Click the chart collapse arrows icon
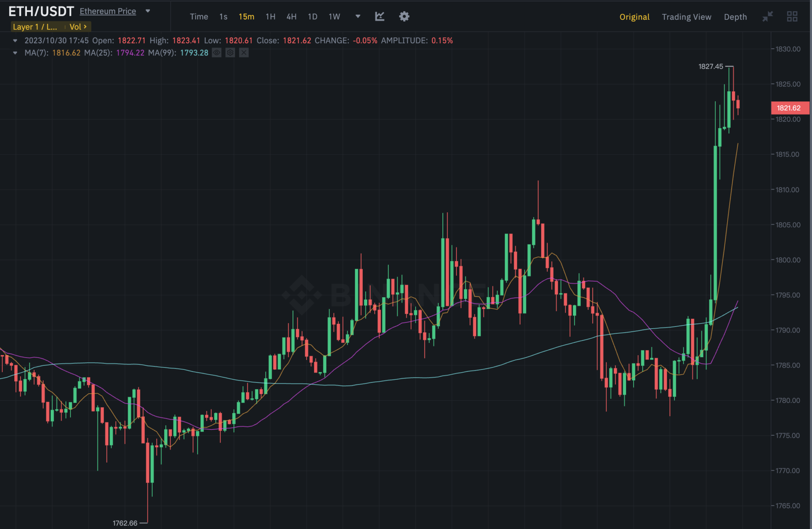 click(x=768, y=16)
